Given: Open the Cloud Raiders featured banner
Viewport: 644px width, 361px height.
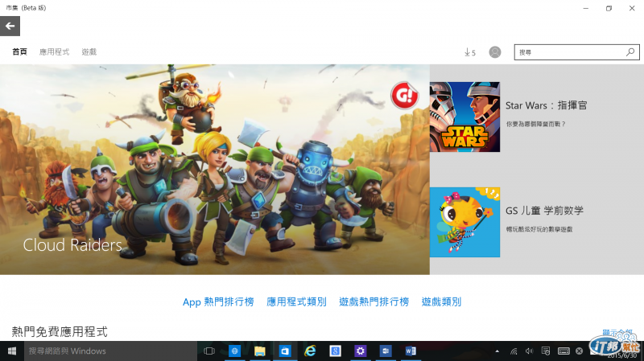Looking at the screenshot, I should [215, 170].
